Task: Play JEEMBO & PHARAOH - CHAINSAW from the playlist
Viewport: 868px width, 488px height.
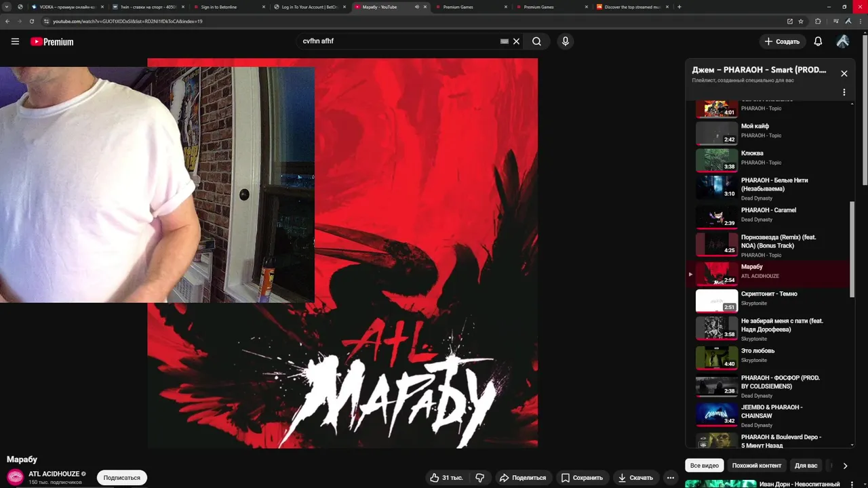Action: (x=772, y=415)
